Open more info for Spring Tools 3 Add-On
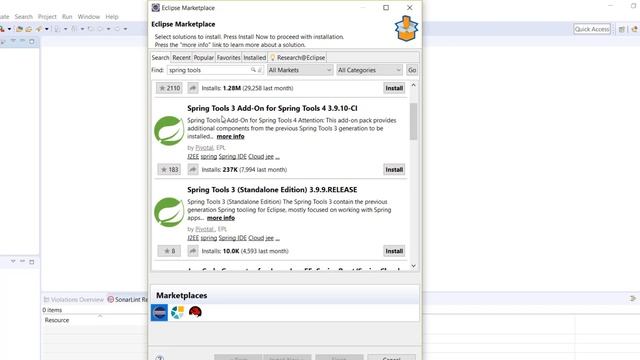 [x=230, y=136]
